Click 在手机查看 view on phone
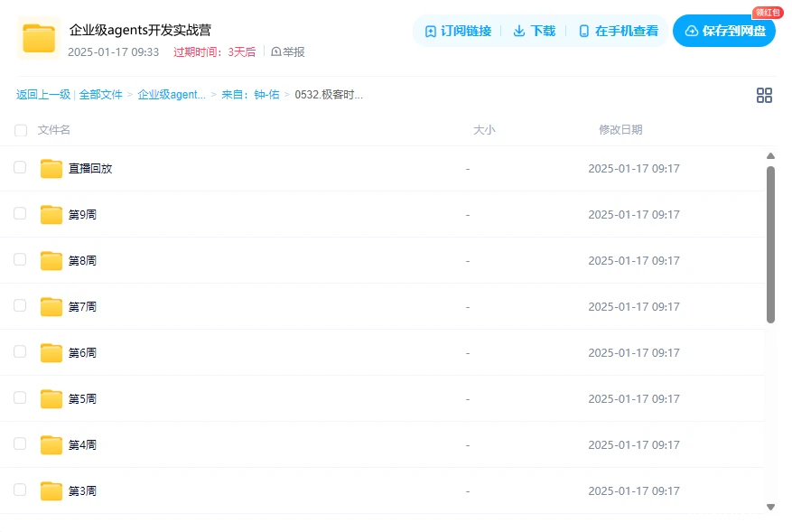The height and width of the screenshot is (532, 792). coord(618,31)
